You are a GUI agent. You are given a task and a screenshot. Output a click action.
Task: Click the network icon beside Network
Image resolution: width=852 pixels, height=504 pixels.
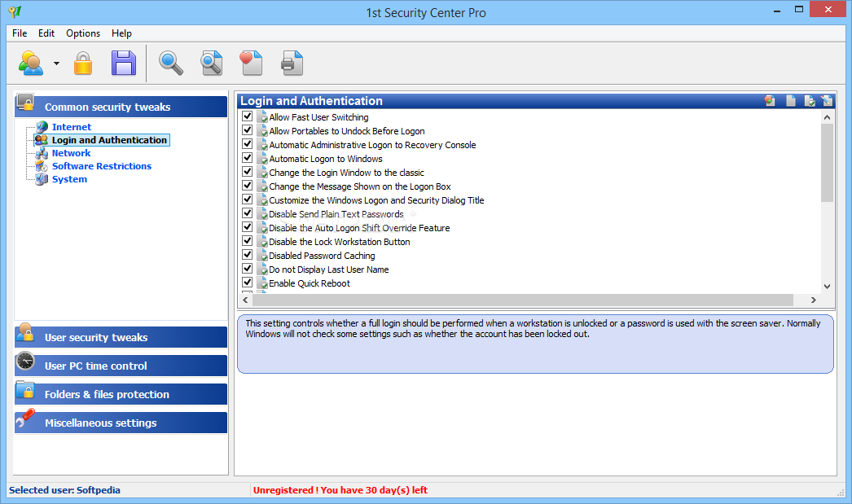click(42, 153)
